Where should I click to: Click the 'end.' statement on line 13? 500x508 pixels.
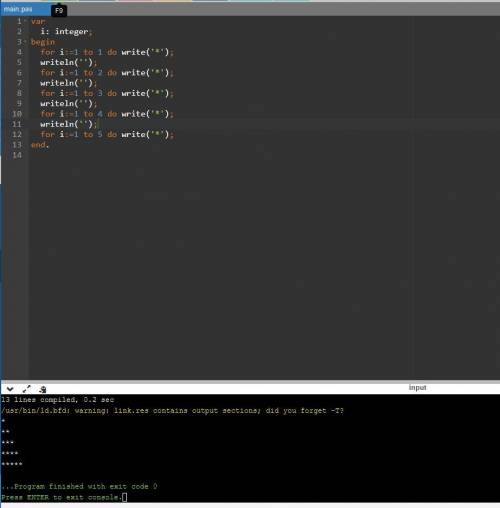pos(40,145)
